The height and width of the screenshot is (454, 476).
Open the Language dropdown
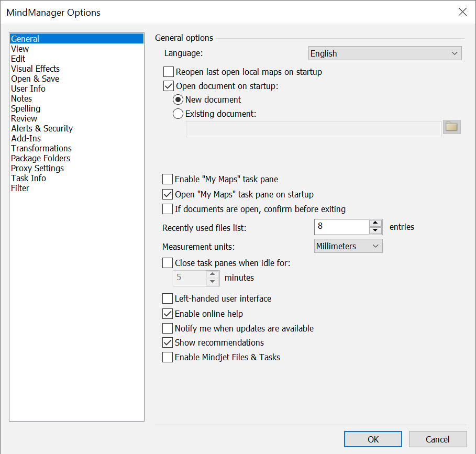tap(384, 53)
